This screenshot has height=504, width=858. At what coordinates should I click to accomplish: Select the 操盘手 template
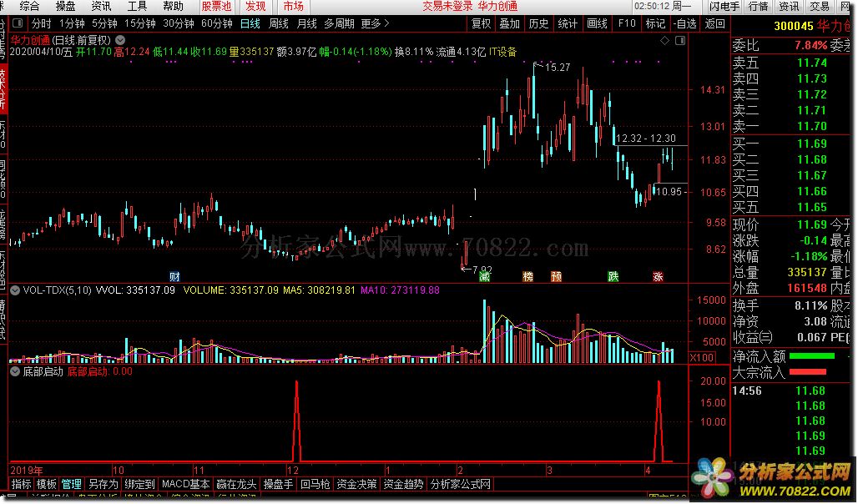(x=278, y=484)
